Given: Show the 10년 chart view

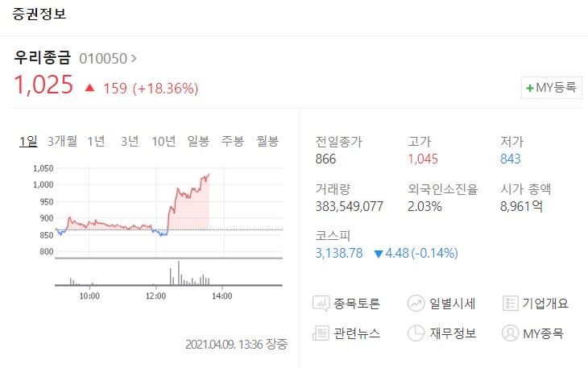Looking at the screenshot, I should 164,141.
